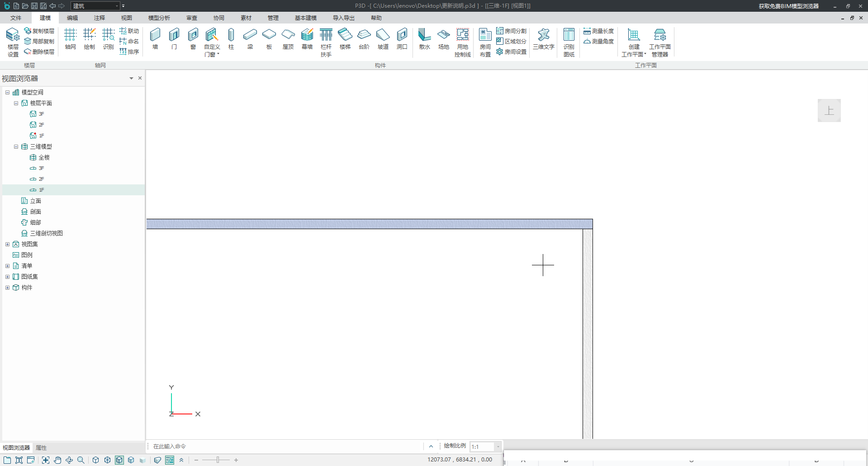Toggle the highlighted line-weight display button
868x466 pixels.
[x=170, y=460]
